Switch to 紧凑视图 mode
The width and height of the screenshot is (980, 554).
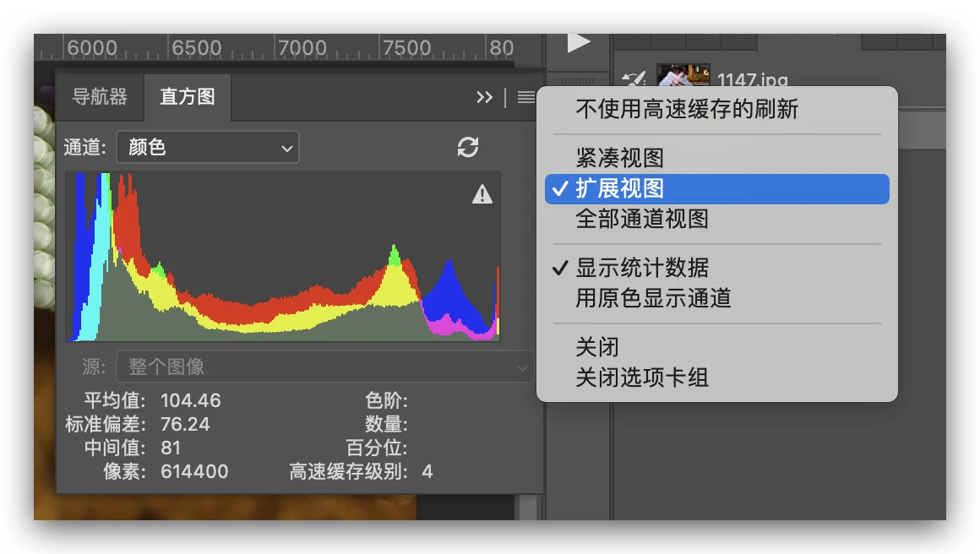619,158
